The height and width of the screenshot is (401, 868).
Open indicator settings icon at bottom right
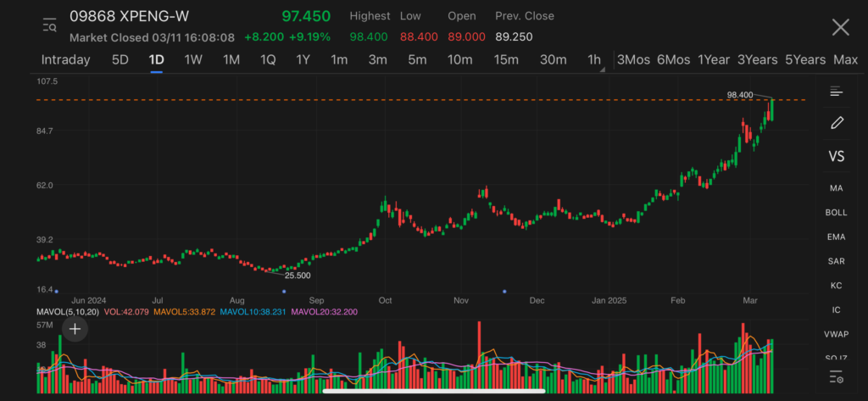point(836,377)
